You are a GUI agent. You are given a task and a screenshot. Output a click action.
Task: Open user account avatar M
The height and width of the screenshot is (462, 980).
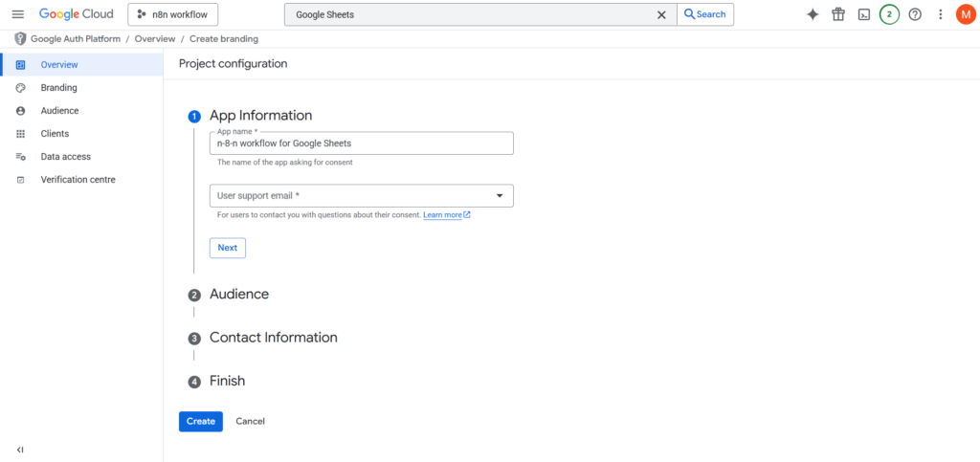(x=965, y=14)
